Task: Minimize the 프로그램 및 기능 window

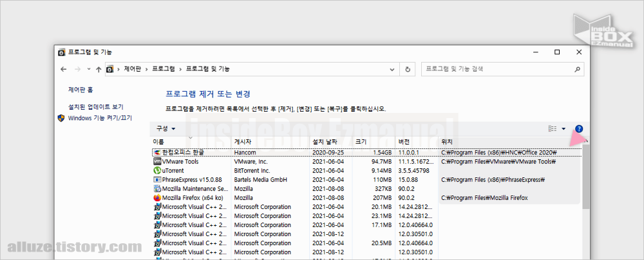Action: click(x=536, y=52)
